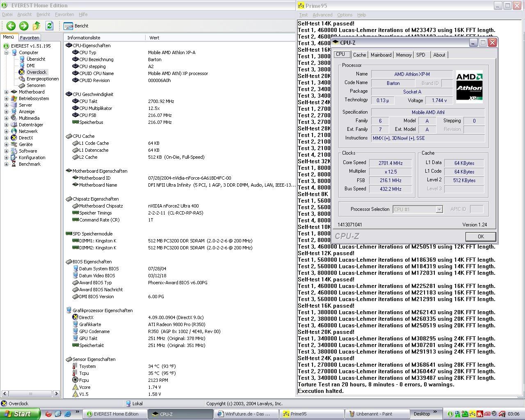Click the EVEREST v1.51.195 root icon
Image resolution: width=525 pixels, height=420 pixels.
(6, 46)
